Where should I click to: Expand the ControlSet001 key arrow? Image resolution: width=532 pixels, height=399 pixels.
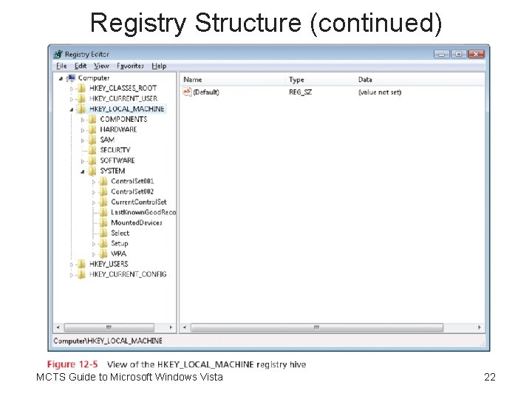(x=93, y=183)
